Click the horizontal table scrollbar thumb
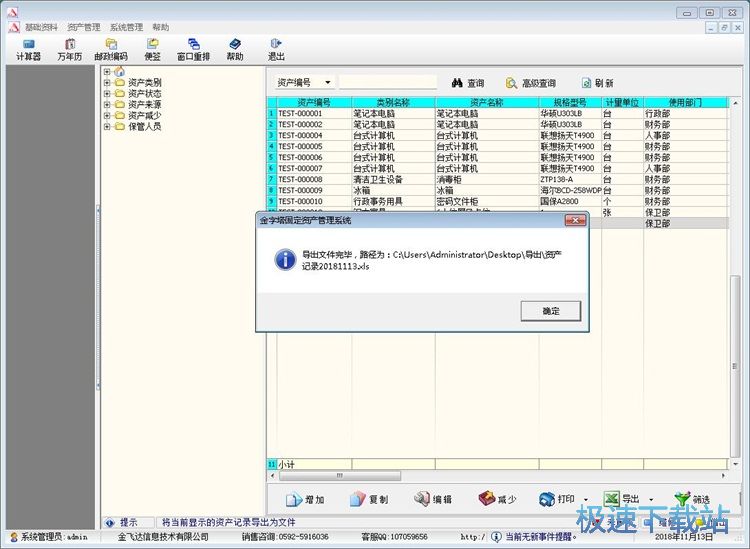Screen dimensions: 750x549 click(x=340, y=476)
